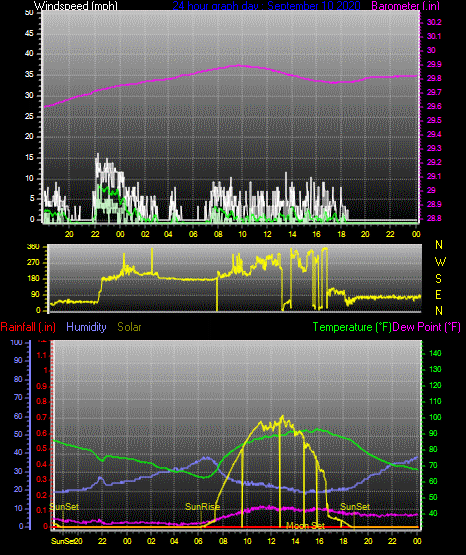The width and height of the screenshot is (466, 555).
Task: Select the '0.6' rainfall axis value
Action: click(42, 433)
